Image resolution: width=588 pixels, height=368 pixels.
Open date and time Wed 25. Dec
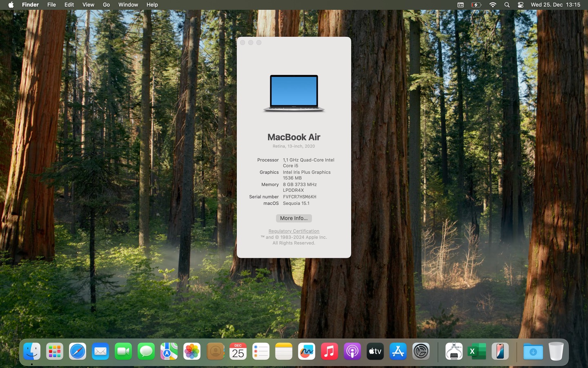(555, 5)
